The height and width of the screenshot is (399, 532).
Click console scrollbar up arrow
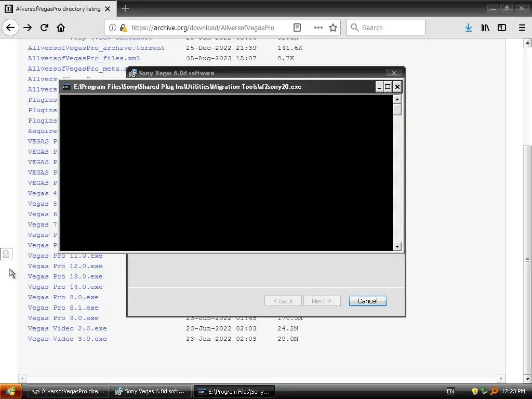(397, 99)
